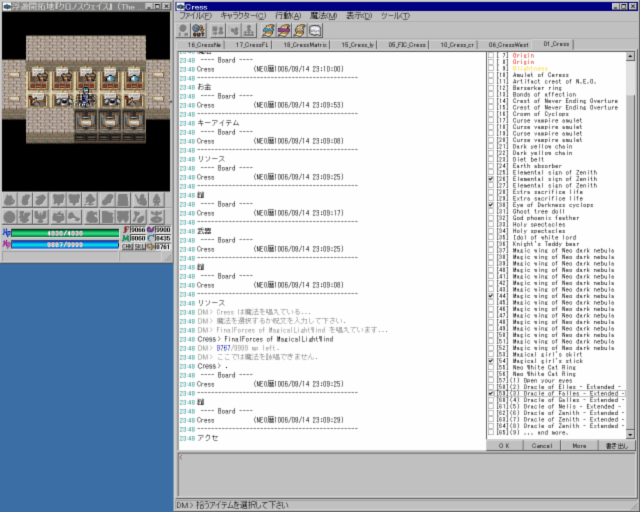Uncheck item [44] Magic wing of Neo dark nebula

click(x=491, y=296)
